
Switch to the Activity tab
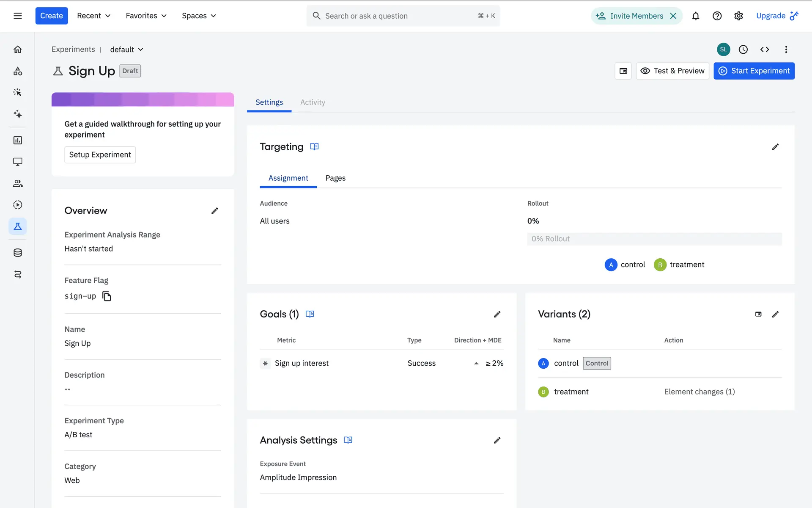pos(313,102)
